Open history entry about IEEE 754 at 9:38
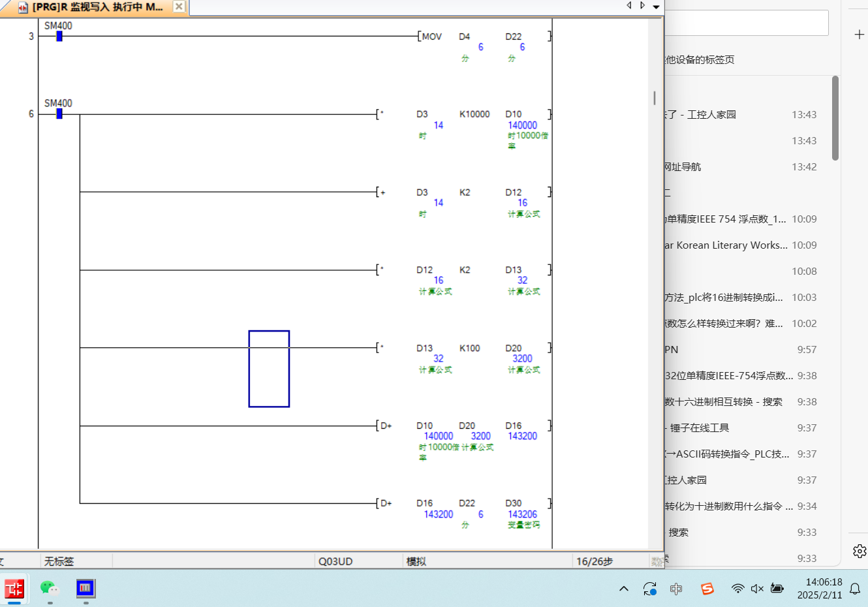Image resolution: width=868 pixels, height=607 pixels. tap(729, 376)
